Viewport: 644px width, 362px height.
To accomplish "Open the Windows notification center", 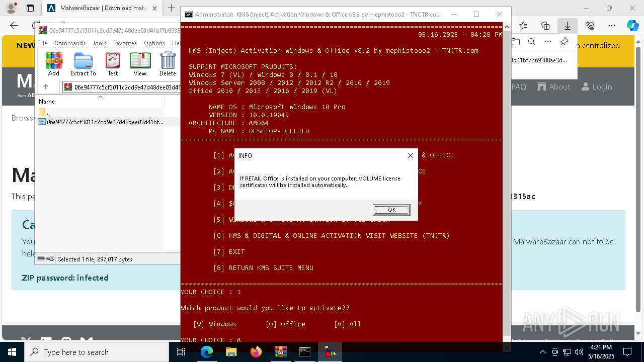I will pos(627,352).
